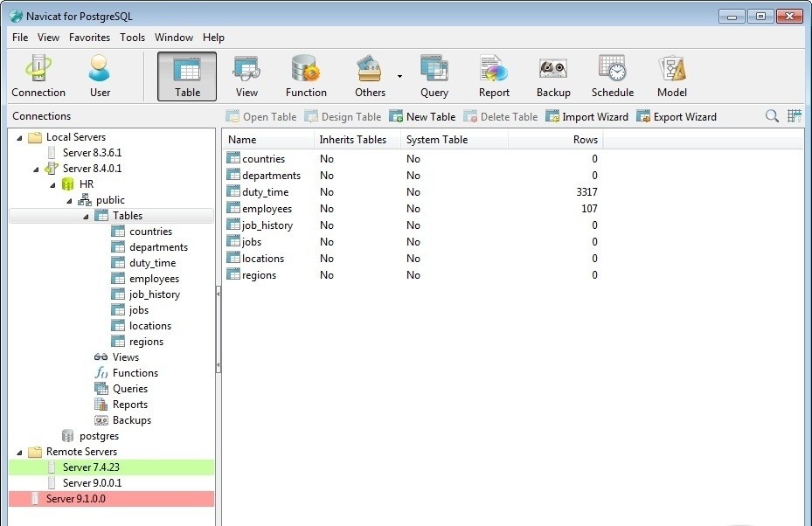Collapse the Tables node
The height and width of the screenshot is (526, 812).
[86, 217]
